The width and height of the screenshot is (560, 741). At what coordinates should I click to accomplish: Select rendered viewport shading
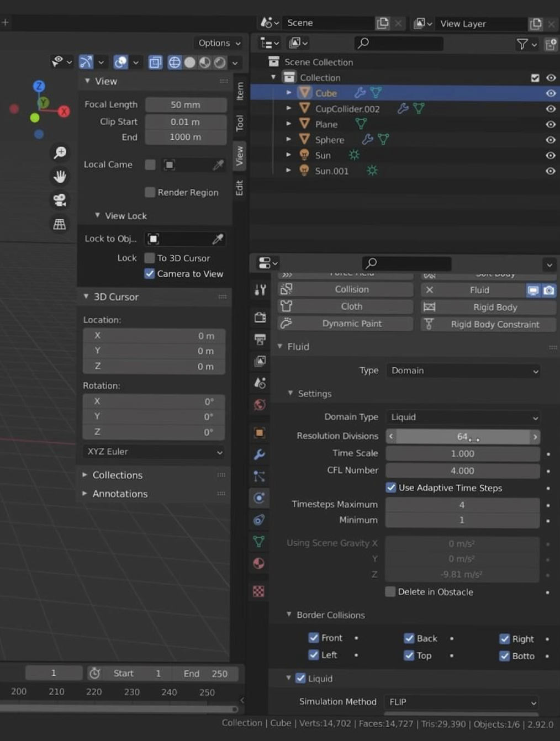tap(220, 62)
